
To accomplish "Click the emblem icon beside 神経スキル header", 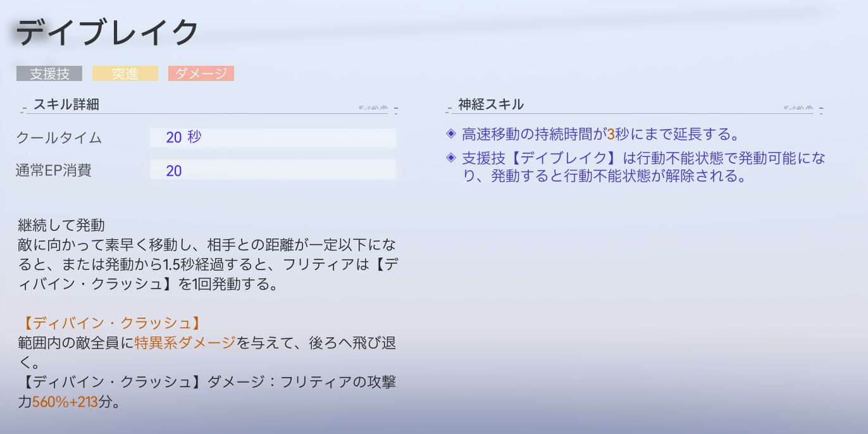I will pyautogui.click(x=798, y=108).
